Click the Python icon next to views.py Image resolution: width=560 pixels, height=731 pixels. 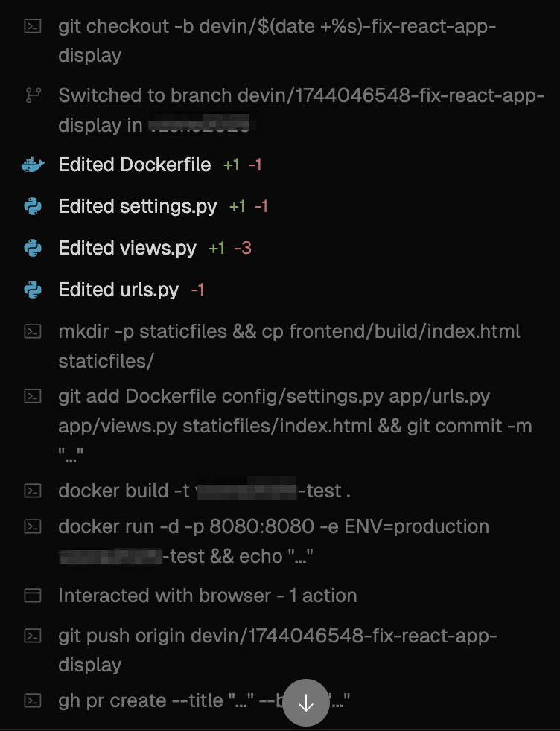(x=33, y=248)
